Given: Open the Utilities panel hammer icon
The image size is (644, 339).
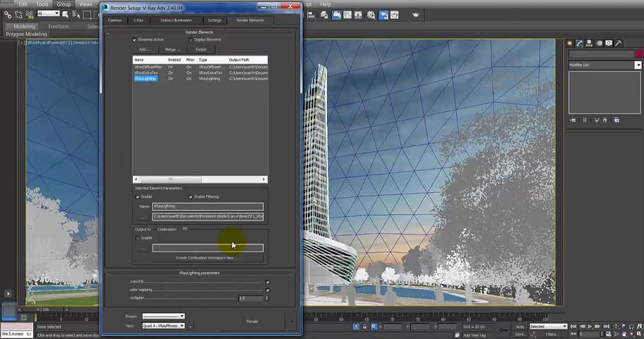Looking at the screenshot, I should coord(617,43).
